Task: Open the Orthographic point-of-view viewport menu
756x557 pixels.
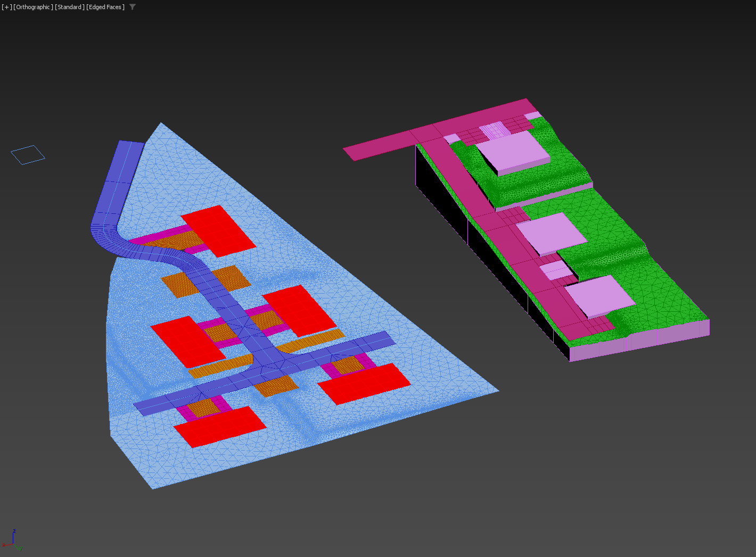Action: click(33, 7)
